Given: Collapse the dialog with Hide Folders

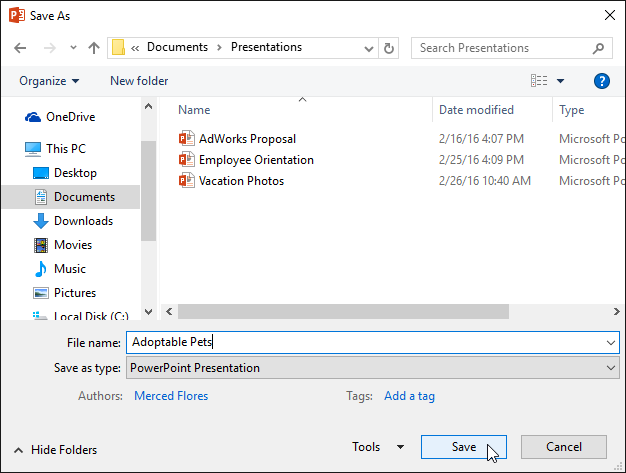Looking at the screenshot, I should (x=56, y=450).
